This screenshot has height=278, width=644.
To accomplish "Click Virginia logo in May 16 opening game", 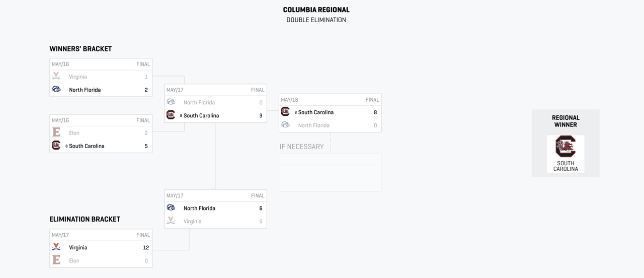I will pyautogui.click(x=56, y=77).
